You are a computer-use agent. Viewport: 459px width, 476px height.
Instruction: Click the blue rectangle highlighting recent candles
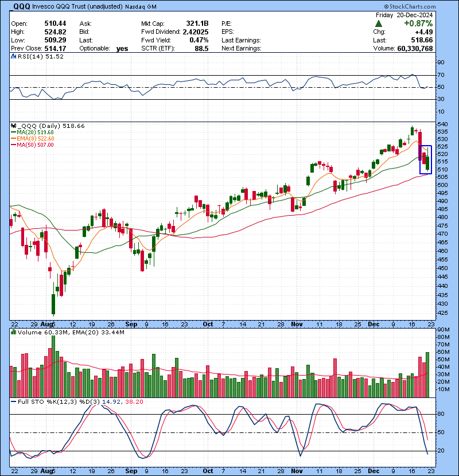pos(426,159)
